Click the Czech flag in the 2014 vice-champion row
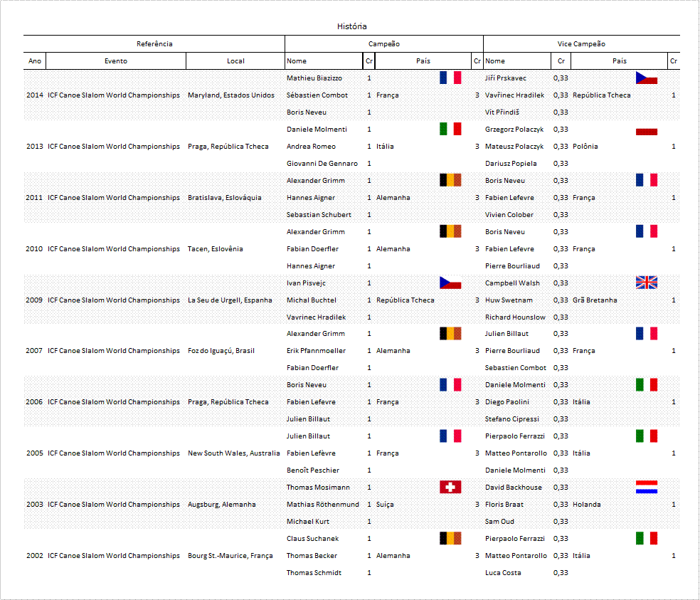The height and width of the screenshot is (600, 700). coord(647,78)
